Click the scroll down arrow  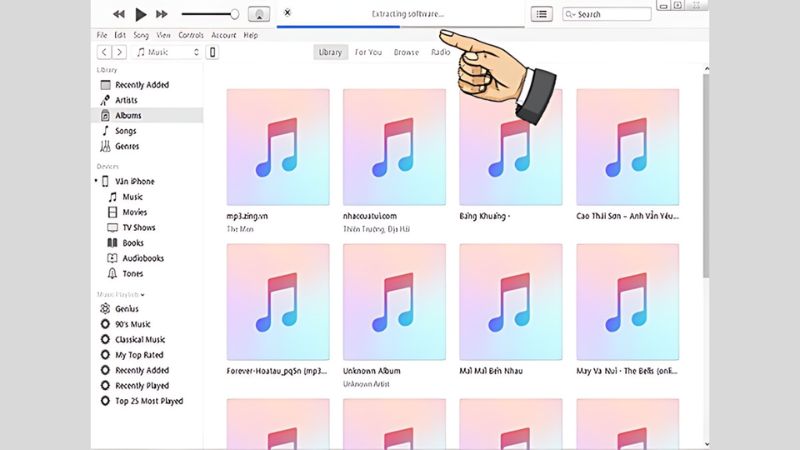[x=706, y=444]
